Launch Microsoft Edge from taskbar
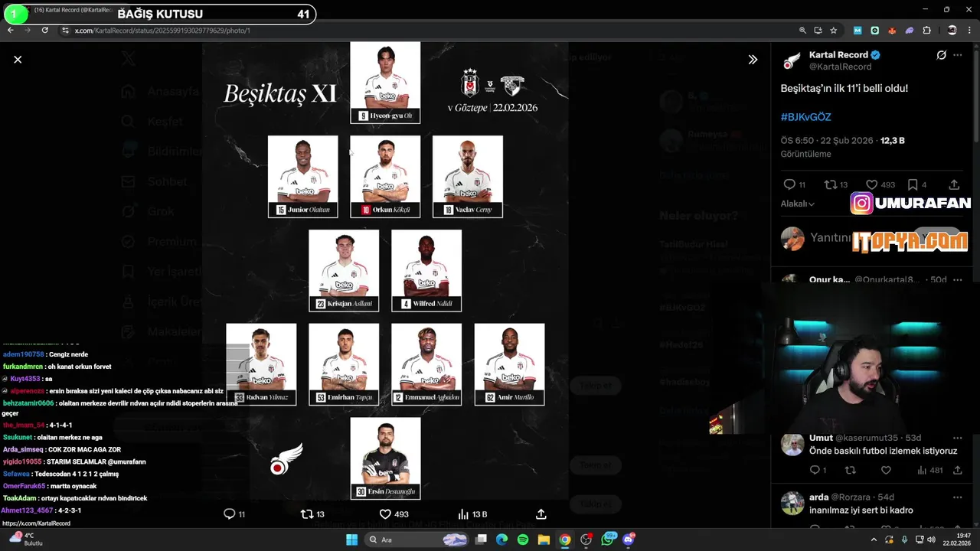Image resolution: width=980 pixels, height=551 pixels. pyautogui.click(x=501, y=540)
